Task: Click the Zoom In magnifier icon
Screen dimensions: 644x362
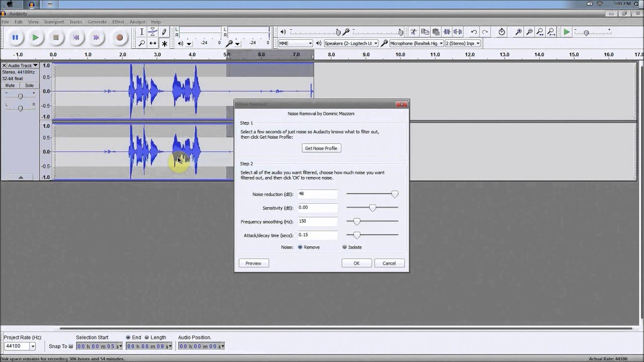Action: tap(518, 32)
